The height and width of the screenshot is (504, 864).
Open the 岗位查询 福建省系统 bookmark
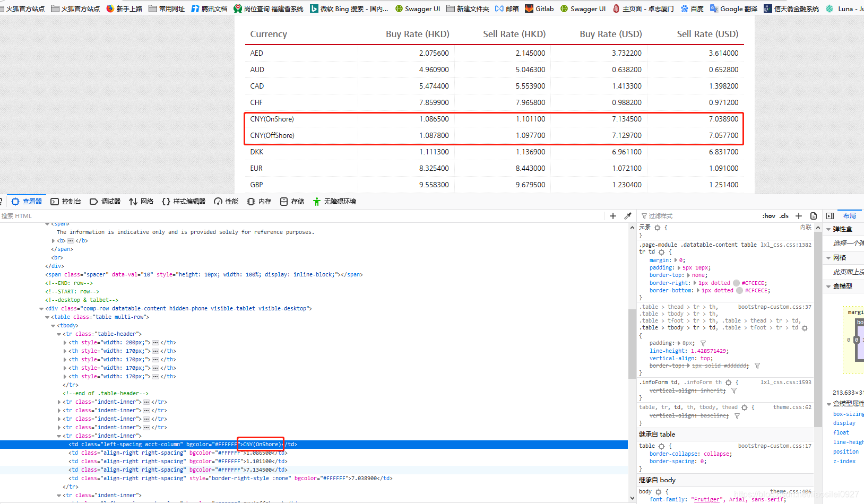[269, 8]
